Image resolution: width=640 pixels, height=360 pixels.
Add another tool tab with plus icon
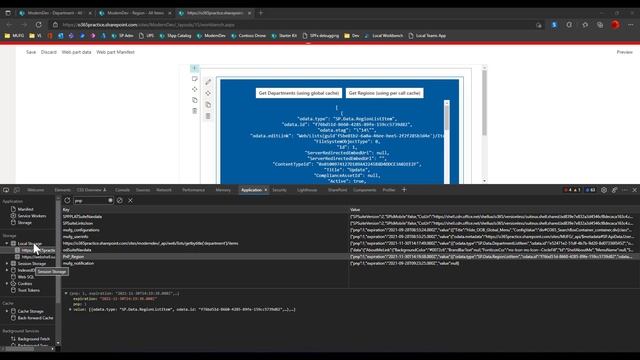(404, 190)
